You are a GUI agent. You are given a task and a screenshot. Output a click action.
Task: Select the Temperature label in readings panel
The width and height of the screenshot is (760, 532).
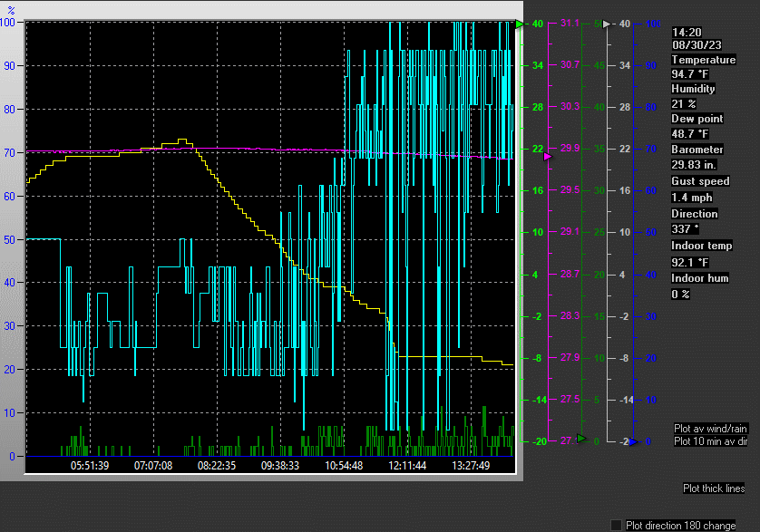point(703,60)
